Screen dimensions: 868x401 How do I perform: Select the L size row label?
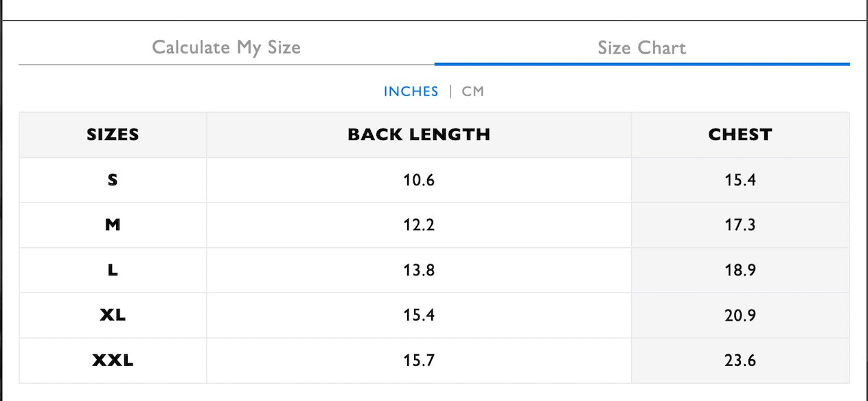(x=113, y=270)
